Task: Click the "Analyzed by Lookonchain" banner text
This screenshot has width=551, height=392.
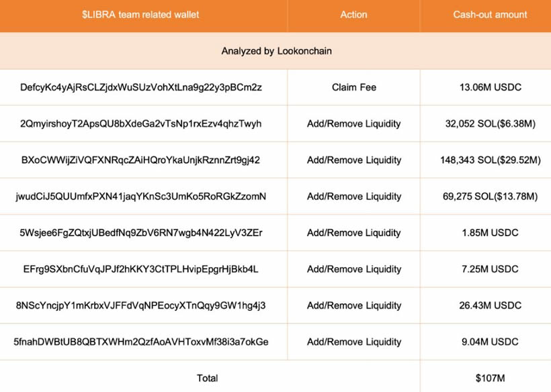Action: pyautogui.click(x=276, y=51)
